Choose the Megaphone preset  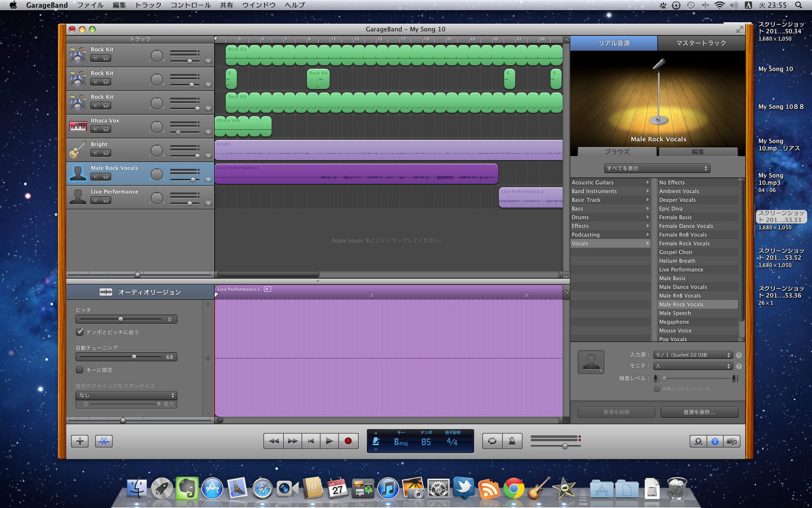point(698,322)
